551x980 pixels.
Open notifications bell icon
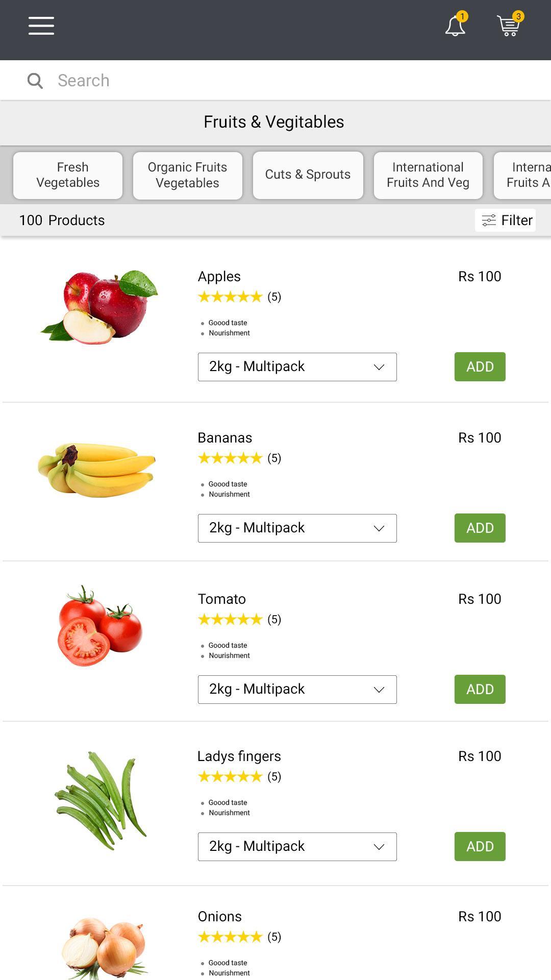pos(455,26)
